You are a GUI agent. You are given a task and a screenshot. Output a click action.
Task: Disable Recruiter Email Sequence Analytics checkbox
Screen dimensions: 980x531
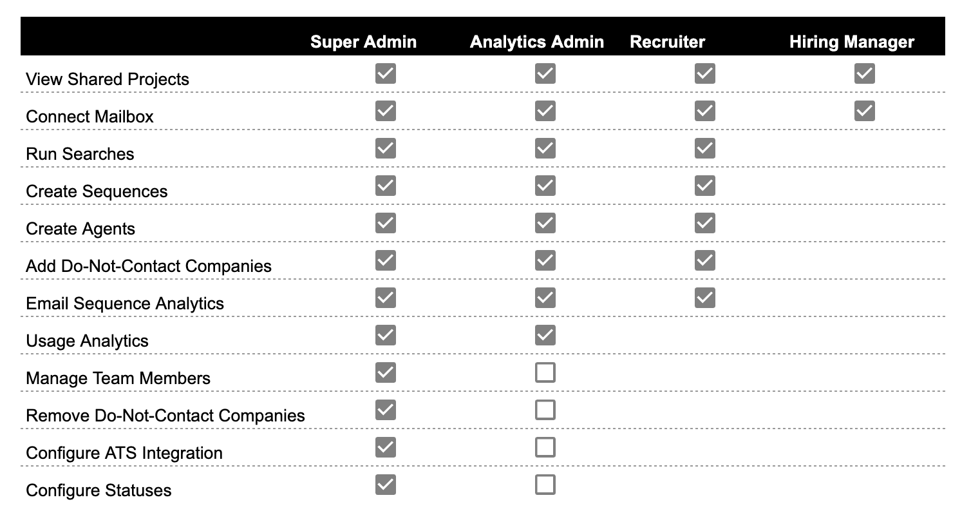(x=705, y=298)
